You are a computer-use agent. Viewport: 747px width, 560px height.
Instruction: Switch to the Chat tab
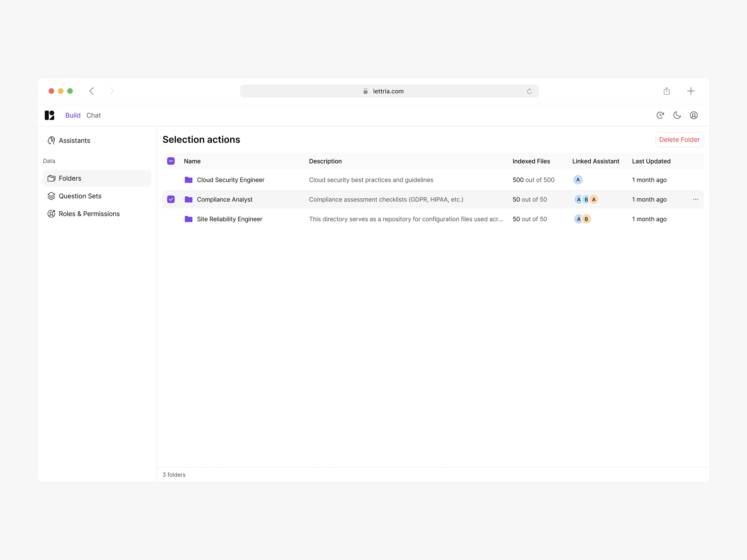pyautogui.click(x=94, y=115)
